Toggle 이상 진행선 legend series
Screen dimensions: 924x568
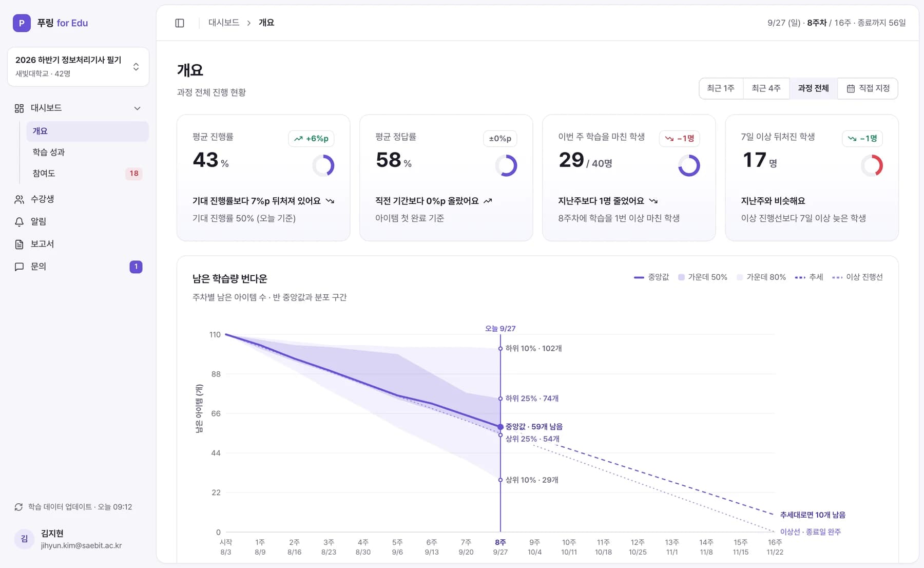[857, 277]
